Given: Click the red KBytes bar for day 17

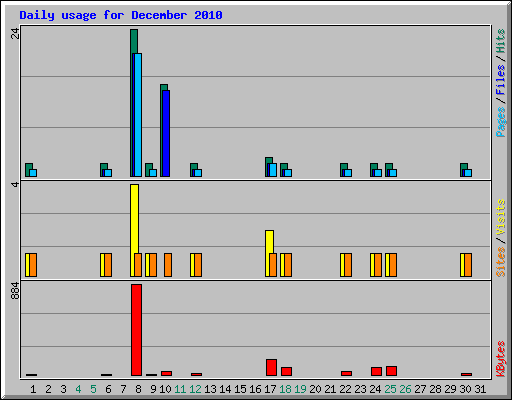Looking at the screenshot, I should click(x=271, y=367).
